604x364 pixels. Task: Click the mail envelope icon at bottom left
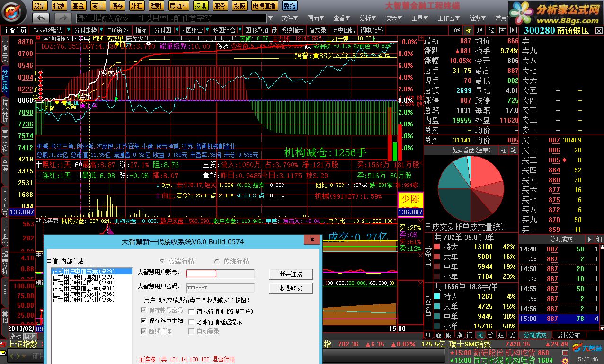(3, 354)
